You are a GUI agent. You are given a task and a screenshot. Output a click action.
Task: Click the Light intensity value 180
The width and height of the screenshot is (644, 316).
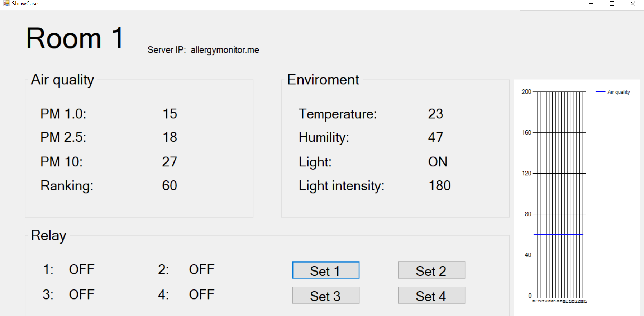pyautogui.click(x=440, y=185)
